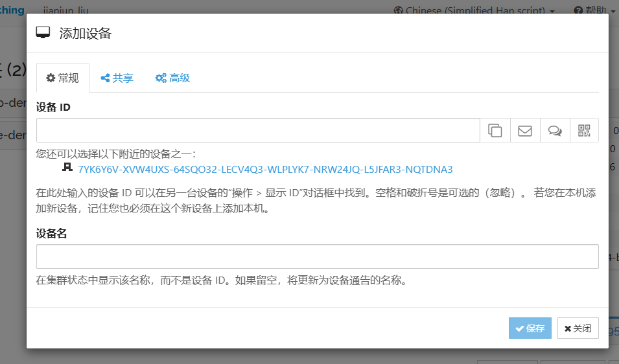Click the jianjun_liu label in background navbar
619x364 pixels.
point(66,10)
